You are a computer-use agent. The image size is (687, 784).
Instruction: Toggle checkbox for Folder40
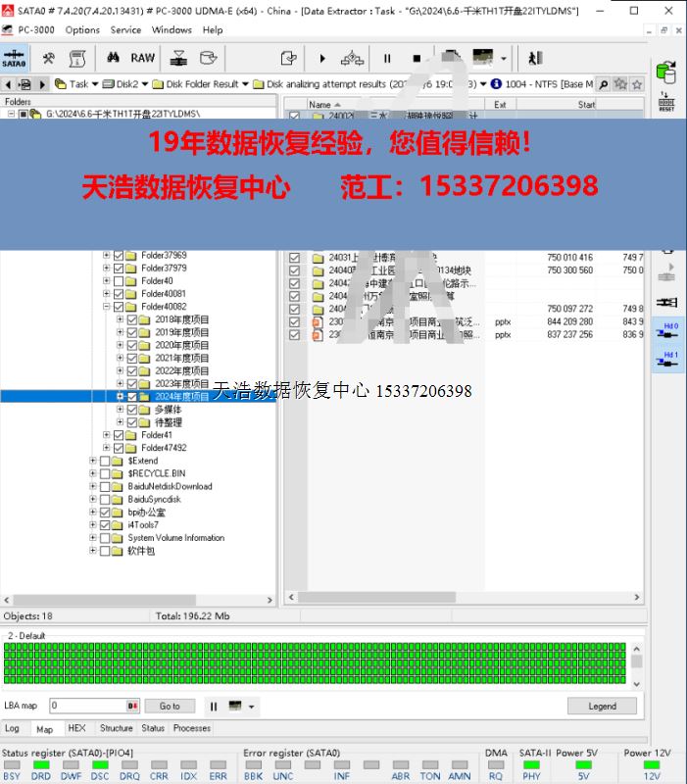coord(120,281)
